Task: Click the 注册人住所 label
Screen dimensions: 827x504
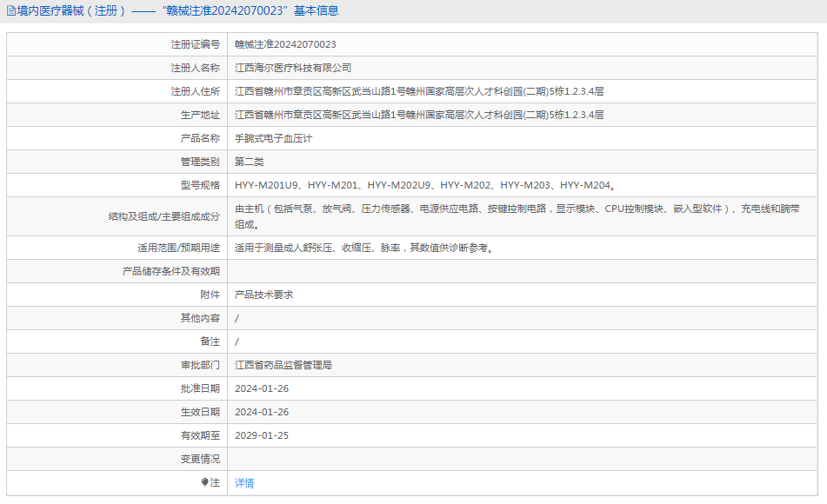Action: click(x=195, y=91)
